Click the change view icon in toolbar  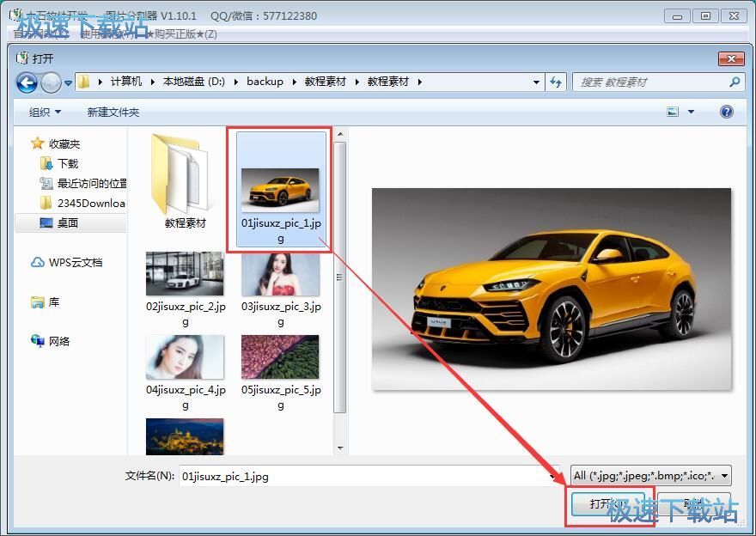pyautogui.click(x=673, y=112)
